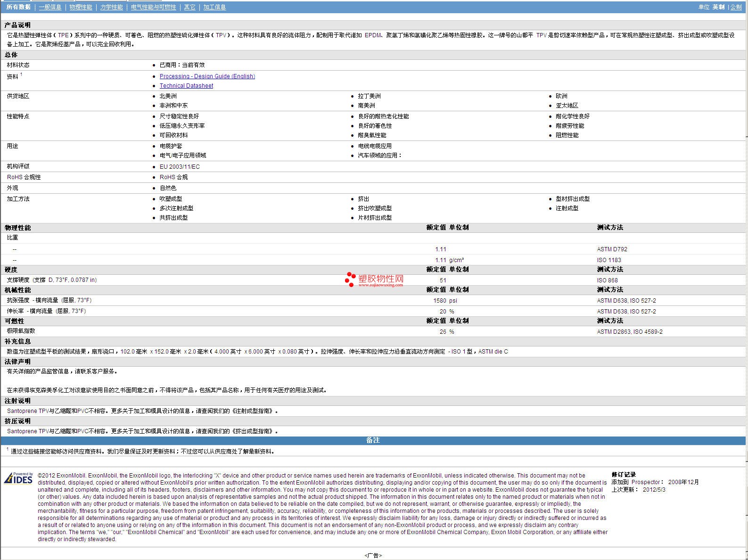Click ASTM D2863, ISO 4589-2 test method
748x560 pixels.
pyautogui.click(x=629, y=332)
